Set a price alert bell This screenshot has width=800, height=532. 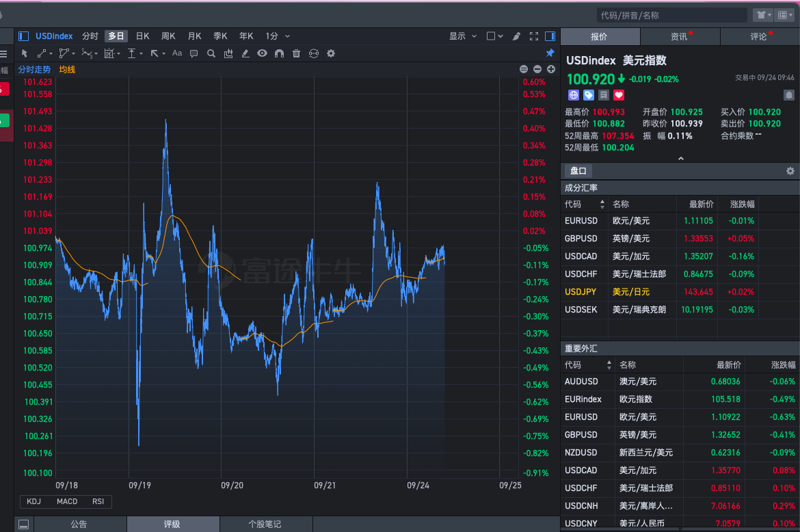tap(789, 95)
